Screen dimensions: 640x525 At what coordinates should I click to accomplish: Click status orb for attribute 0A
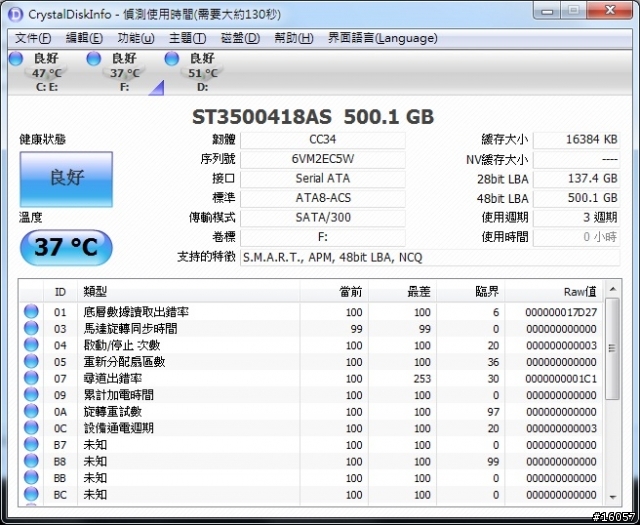tap(31, 411)
